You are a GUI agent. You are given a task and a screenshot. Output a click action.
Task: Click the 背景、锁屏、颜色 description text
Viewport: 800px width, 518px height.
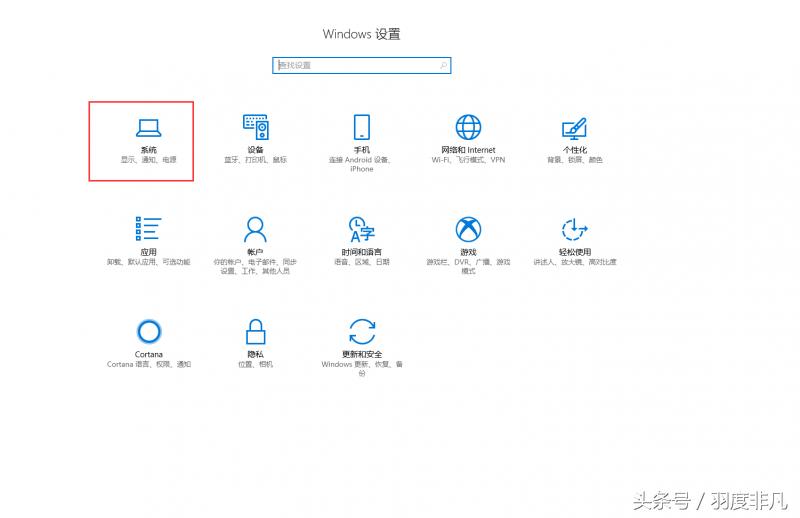[574, 160]
